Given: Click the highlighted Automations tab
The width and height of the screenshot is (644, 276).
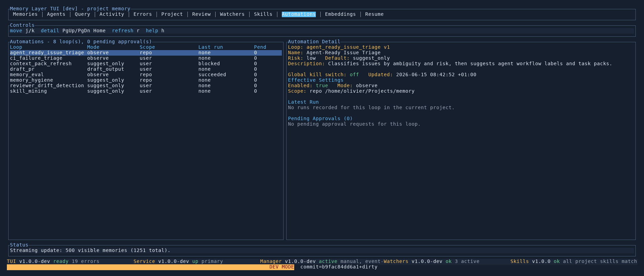Looking at the screenshot, I should coord(299,14).
